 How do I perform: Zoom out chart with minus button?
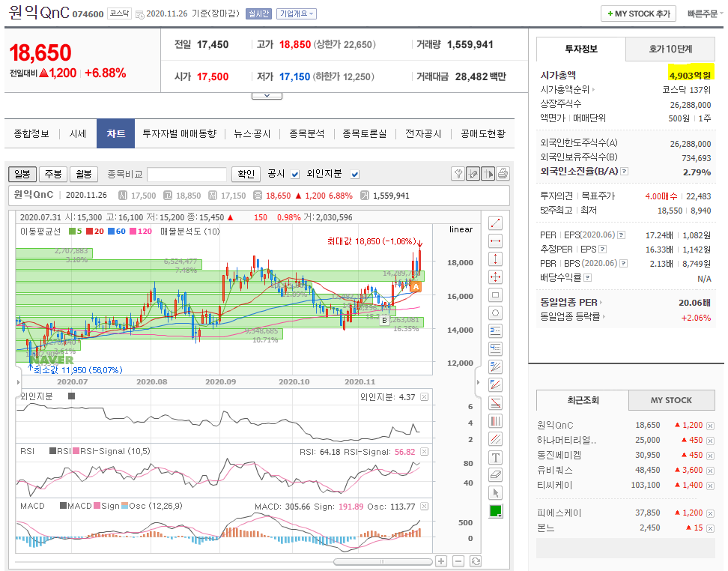[458, 561]
